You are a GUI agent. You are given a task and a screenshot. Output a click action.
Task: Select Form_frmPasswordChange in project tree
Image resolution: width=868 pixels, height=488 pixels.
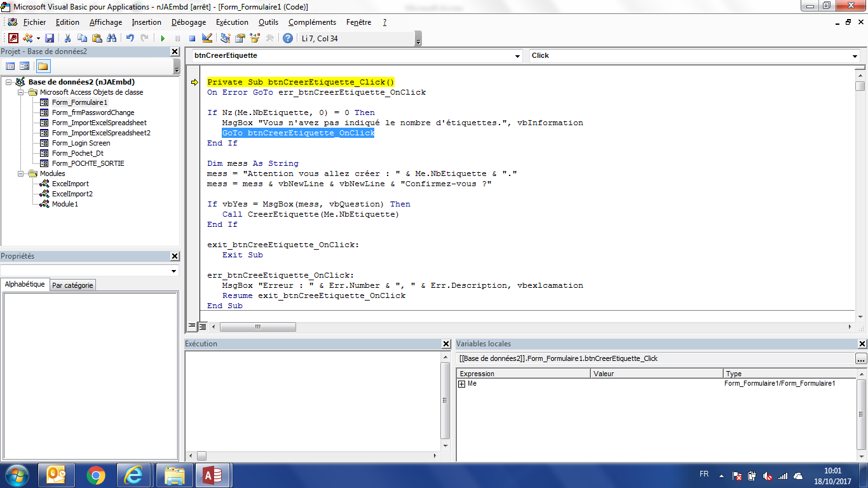click(93, 112)
